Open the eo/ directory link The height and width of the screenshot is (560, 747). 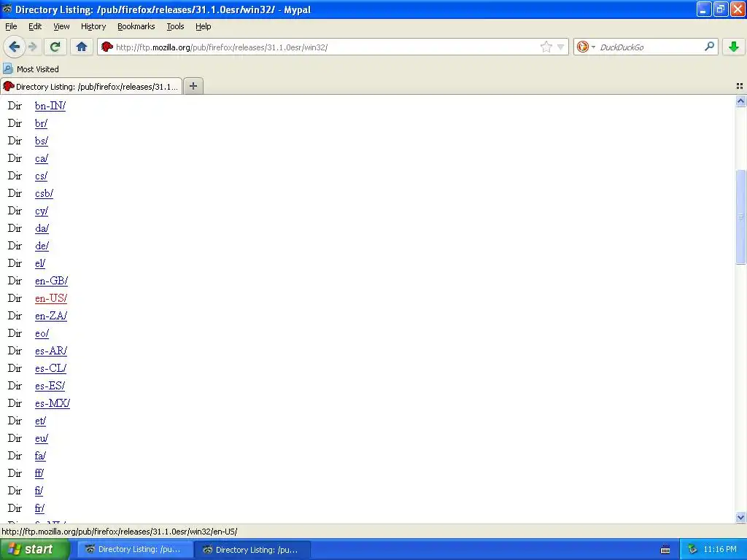tap(42, 333)
